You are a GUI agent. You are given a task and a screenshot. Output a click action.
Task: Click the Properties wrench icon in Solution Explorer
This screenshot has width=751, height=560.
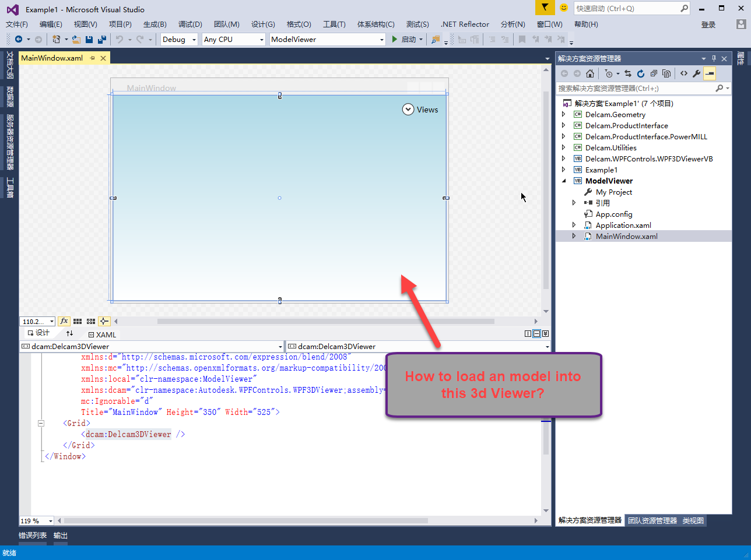pos(696,73)
